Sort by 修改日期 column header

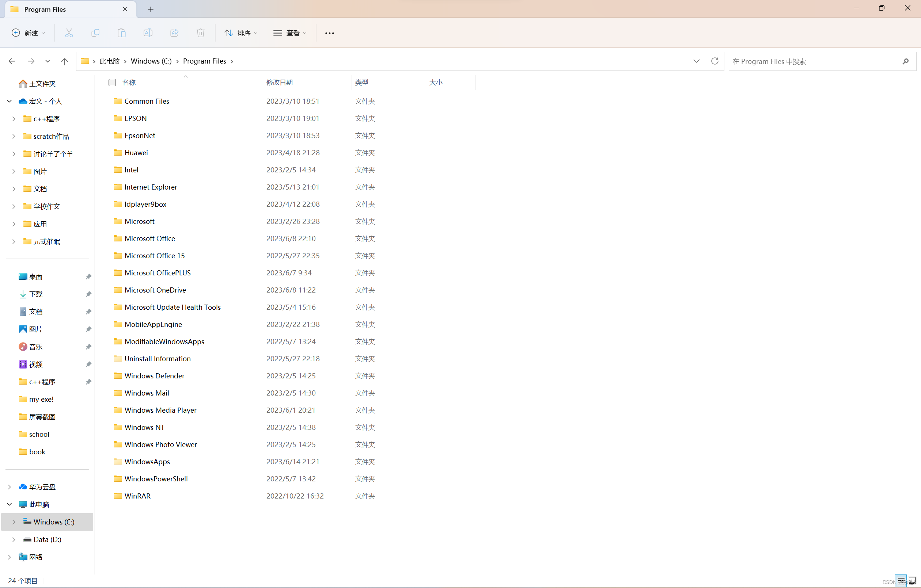[307, 83]
